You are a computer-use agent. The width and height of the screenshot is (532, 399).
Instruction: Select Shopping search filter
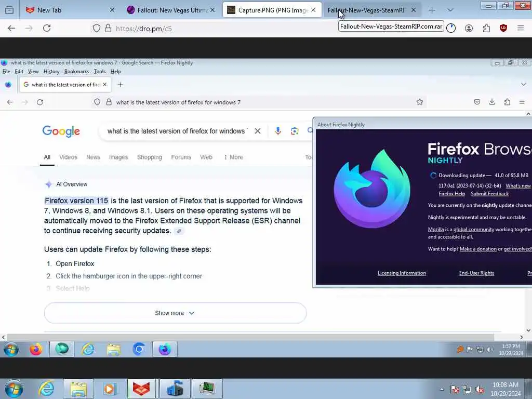149,157
